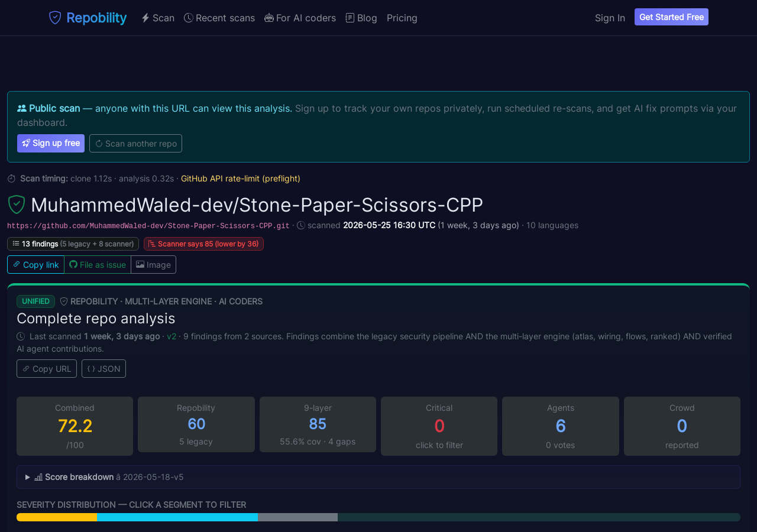The height and width of the screenshot is (532, 757).
Task: Click the clock icon before scanned date
Action: pyautogui.click(x=301, y=225)
